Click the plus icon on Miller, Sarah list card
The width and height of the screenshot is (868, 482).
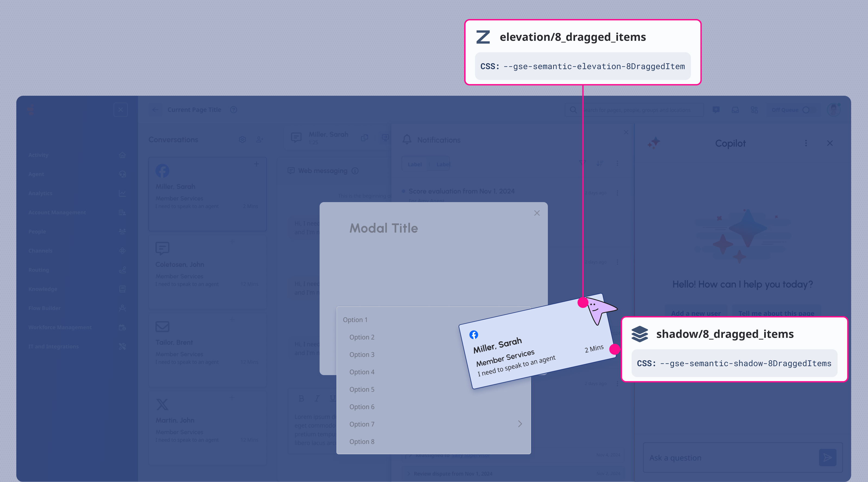(x=257, y=164)
